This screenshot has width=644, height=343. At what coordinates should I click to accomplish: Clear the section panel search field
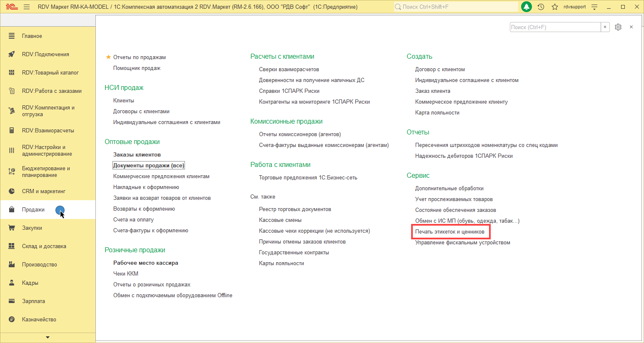(605, 27)
